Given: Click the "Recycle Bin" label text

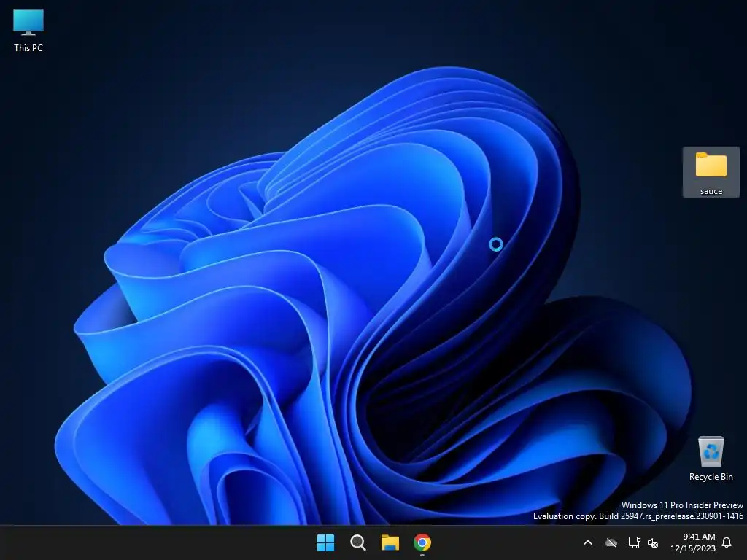Looking at the screenshot, I should click(711, 477).
